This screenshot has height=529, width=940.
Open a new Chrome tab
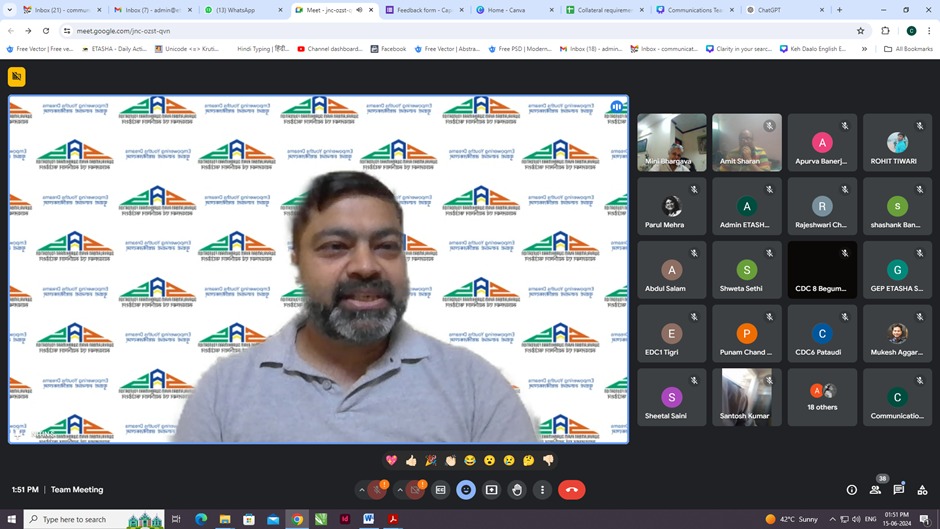pyautogui.click(x=839, y=10)
